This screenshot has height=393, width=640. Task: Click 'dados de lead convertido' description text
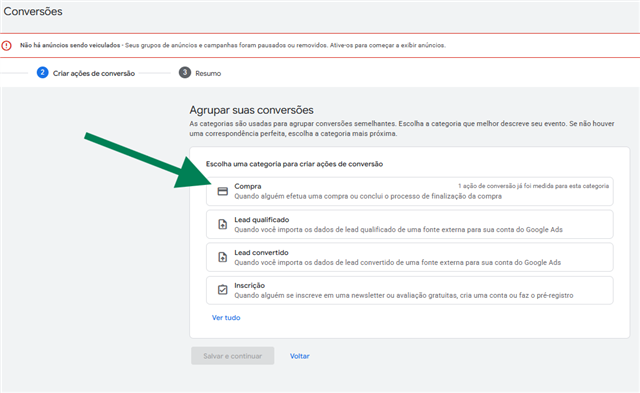pos(398,262)
